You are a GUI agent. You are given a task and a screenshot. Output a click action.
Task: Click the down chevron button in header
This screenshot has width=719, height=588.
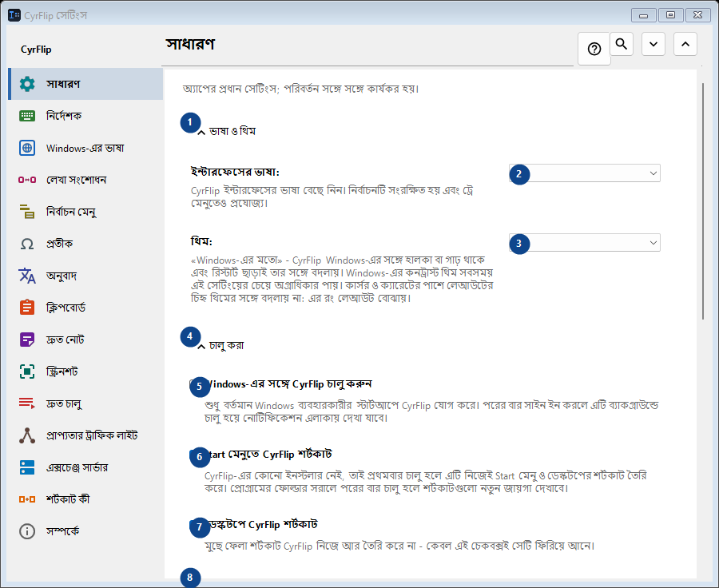(x=653, y=44)
